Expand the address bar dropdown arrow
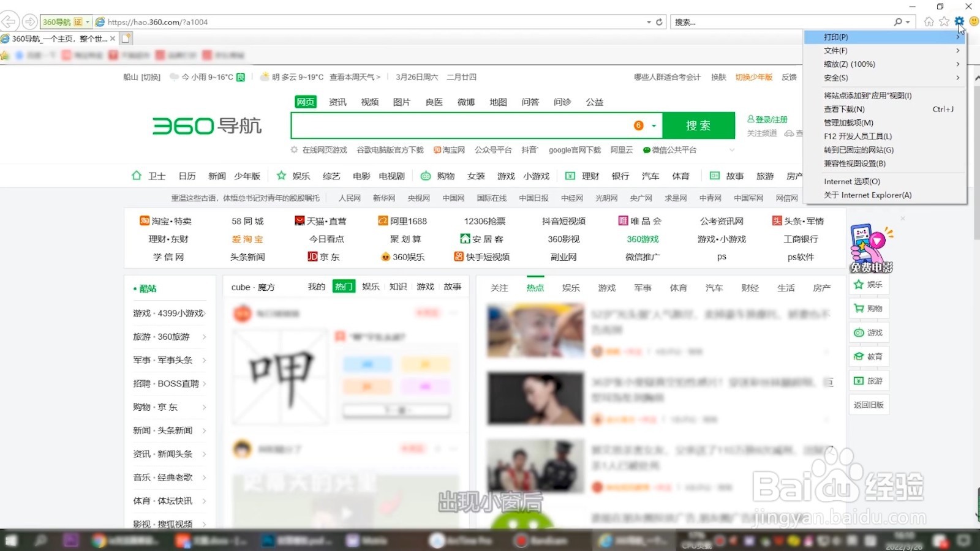980x551 pixels. 649,22
